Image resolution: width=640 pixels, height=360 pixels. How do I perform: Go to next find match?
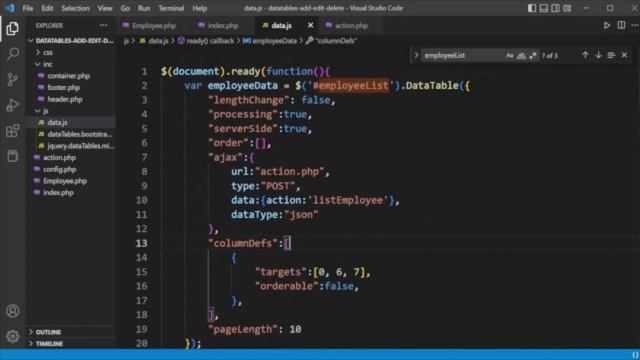coord(598,55)
